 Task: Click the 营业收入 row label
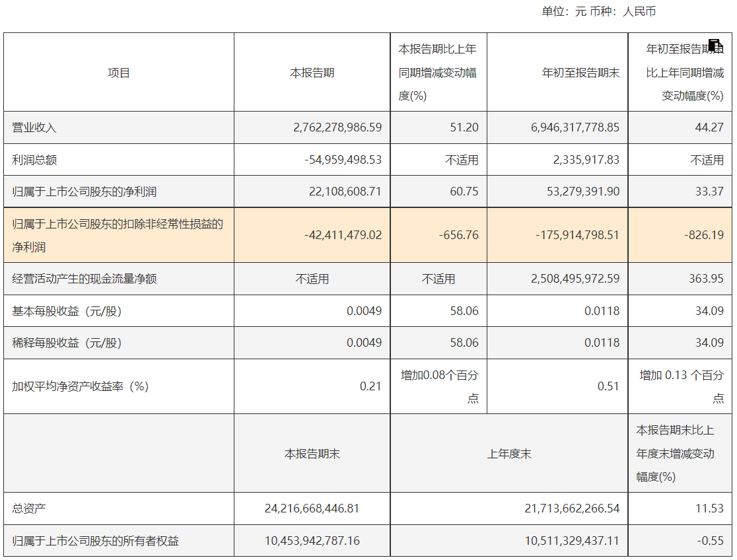[x=34, y=127]
